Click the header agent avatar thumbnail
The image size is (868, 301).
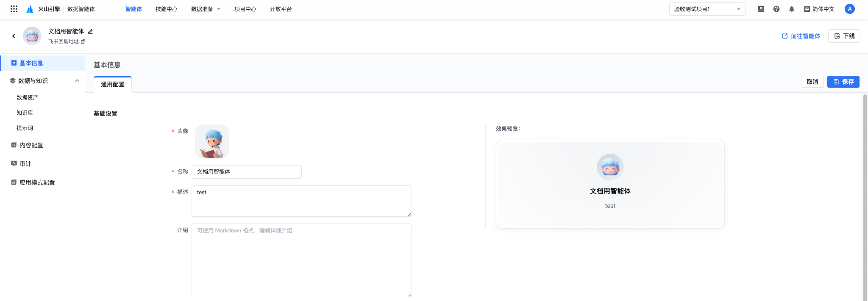[32, 36]
